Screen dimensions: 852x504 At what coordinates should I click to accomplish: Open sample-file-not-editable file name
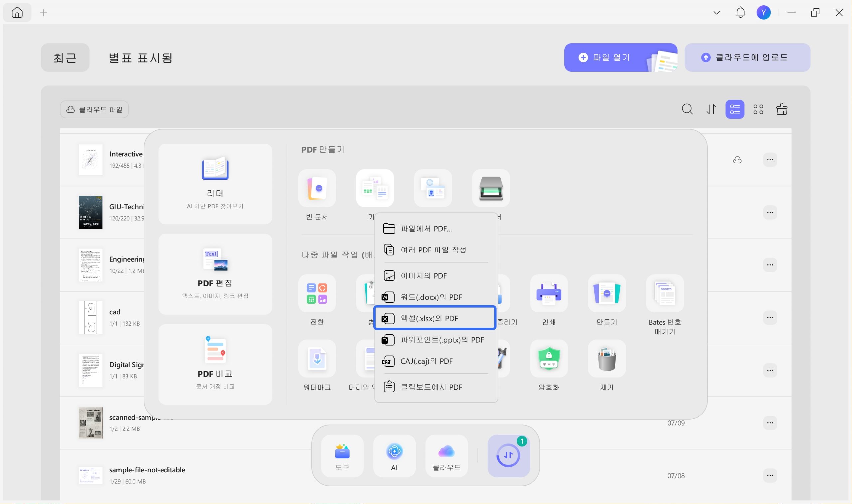tap(147, 470)
